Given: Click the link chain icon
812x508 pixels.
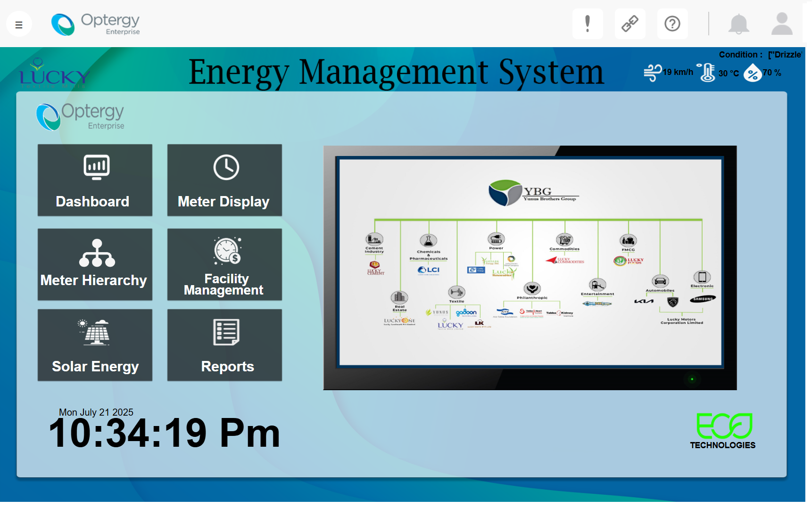Looking at the screenshot, I should click(630, 24).
